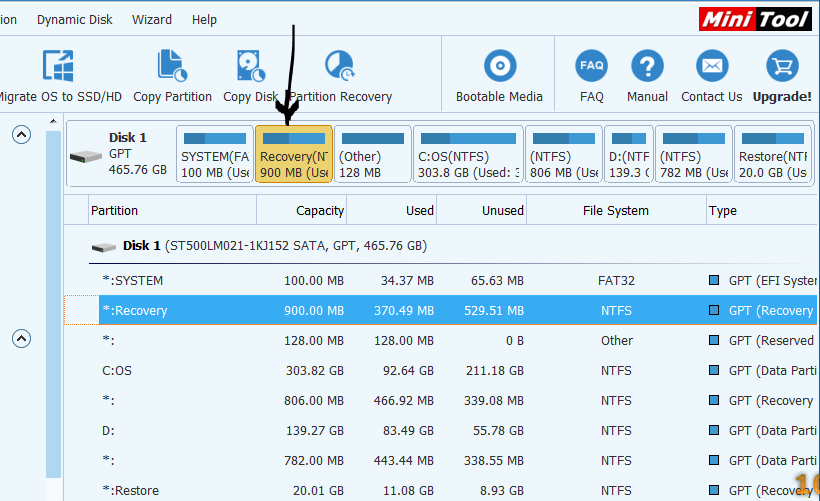820x501 pixels.
Task: Open the Wizard menu
Action: [152, 20]
